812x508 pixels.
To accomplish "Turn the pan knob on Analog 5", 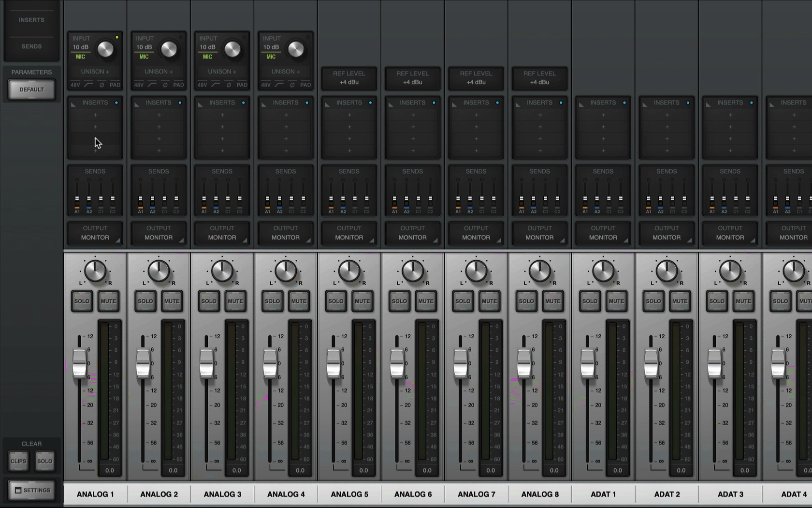I will (x=349, y=271).
